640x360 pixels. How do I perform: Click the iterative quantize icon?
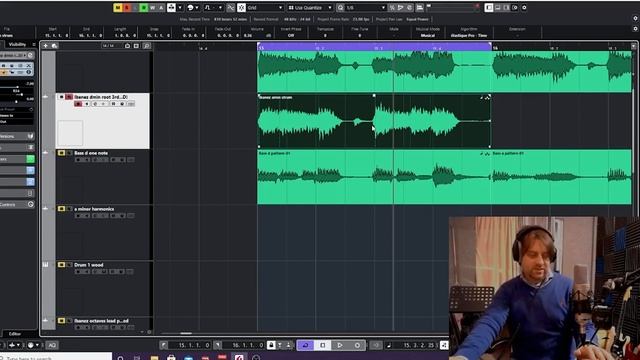pyautogui.click(x=392, y=8)
